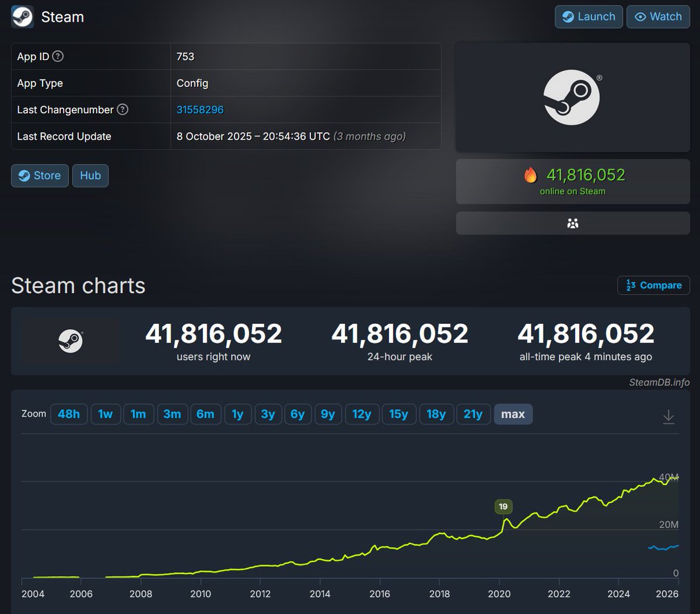Click the Last Changenumber help question-mark icon

[x=121, y=110]
